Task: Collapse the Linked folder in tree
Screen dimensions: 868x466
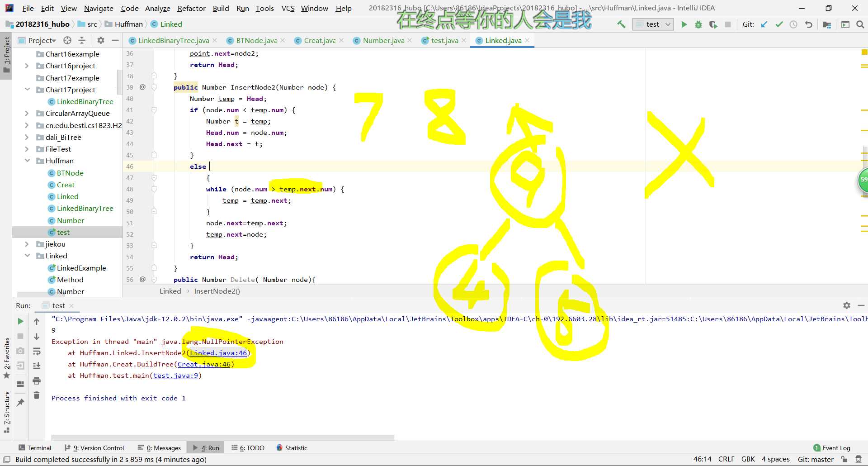Action: pos(27,256)
